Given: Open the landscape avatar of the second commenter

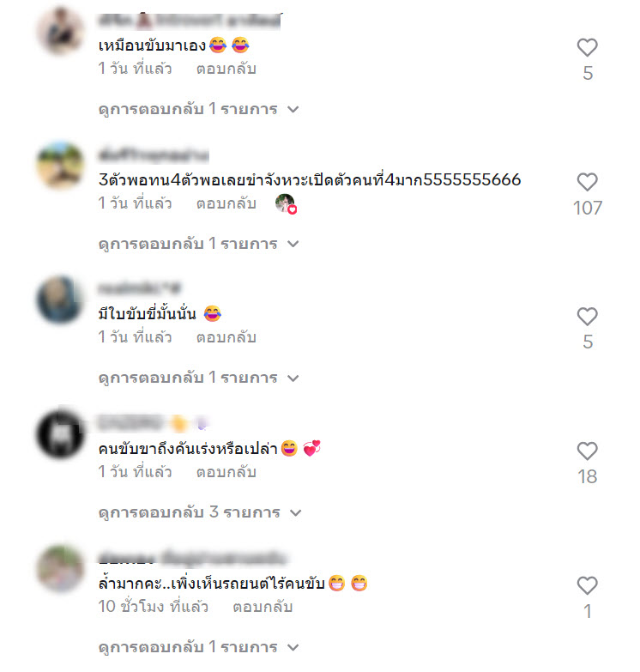Looking at the screenshot, I should click(x=60, y=165).
